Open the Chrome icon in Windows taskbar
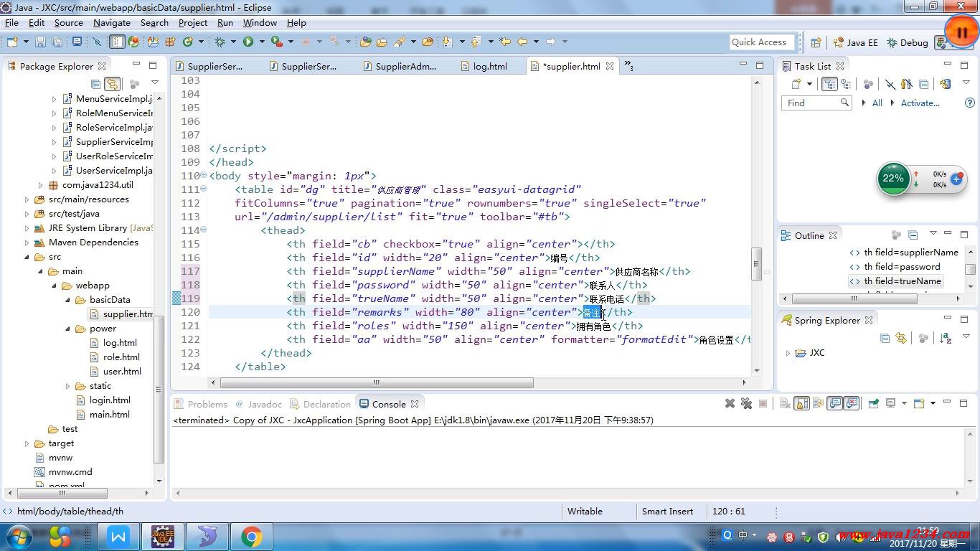Screen dimensions: 980x551 (251, 536)
